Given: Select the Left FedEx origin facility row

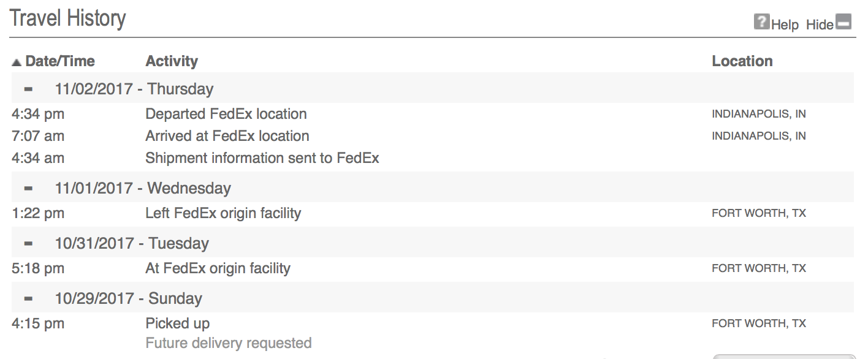Looking at the screenshot, I should coord(432,213).
